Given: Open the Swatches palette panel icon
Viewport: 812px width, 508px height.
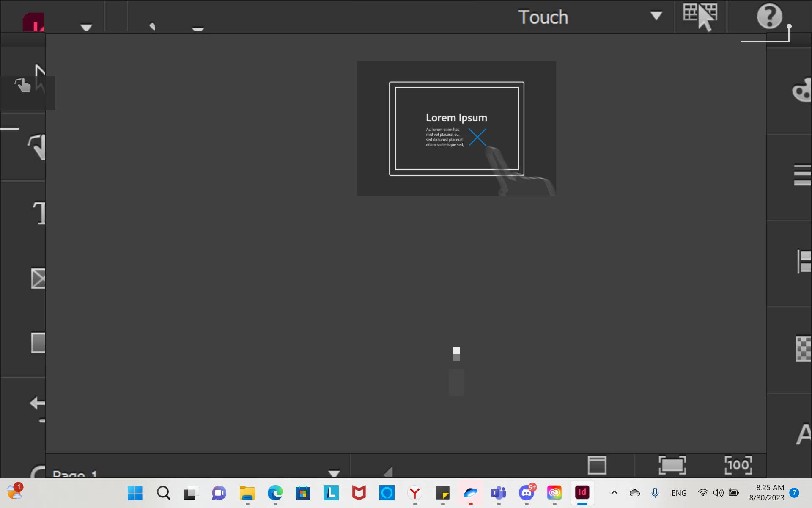Looking at the screenshot, I should click(801, 90).
